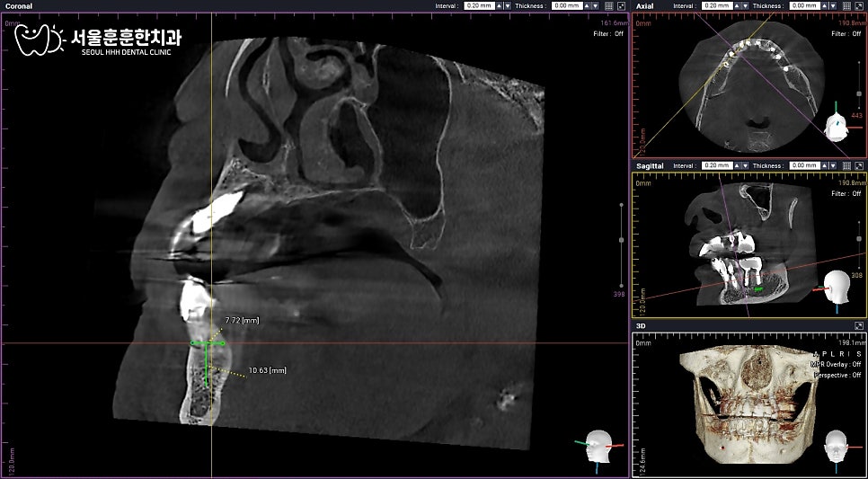
Task: Click the head orientation icon in the Coronal view
Action: (598, 447)
